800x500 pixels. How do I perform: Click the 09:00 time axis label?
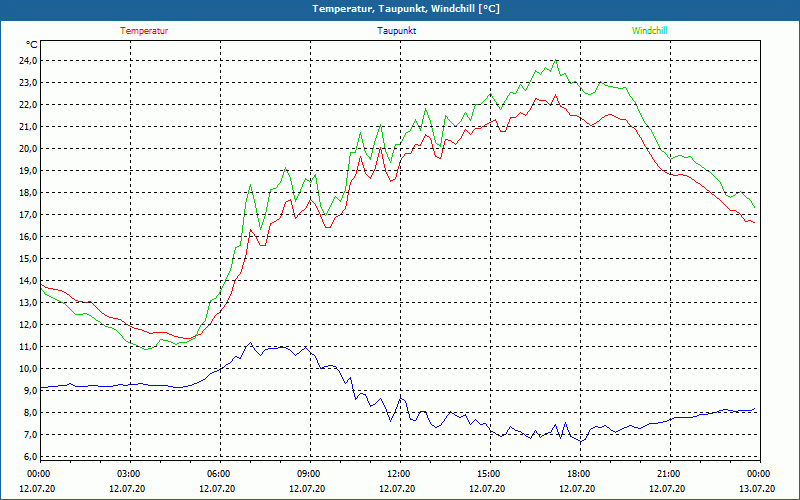pos(310,474)
